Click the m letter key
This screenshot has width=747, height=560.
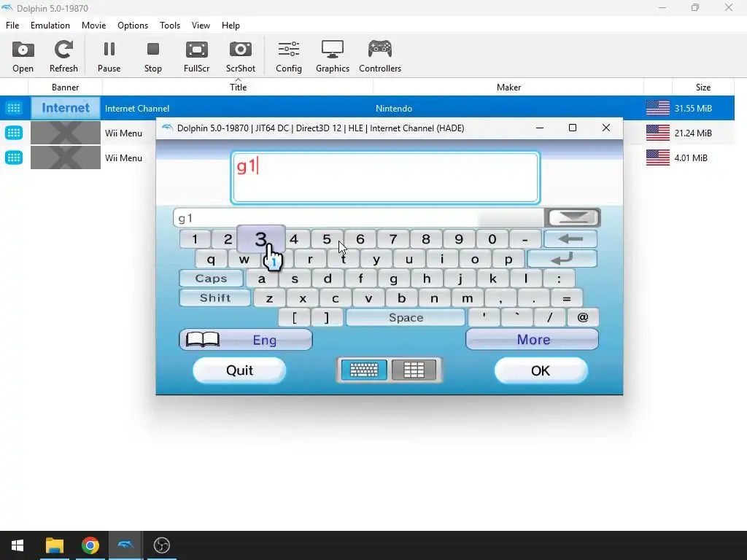[468, 298]
